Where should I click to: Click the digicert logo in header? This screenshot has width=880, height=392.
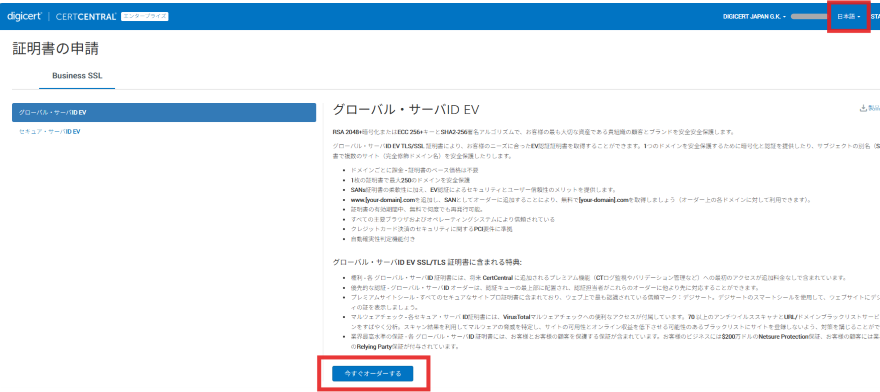(25, 16)
